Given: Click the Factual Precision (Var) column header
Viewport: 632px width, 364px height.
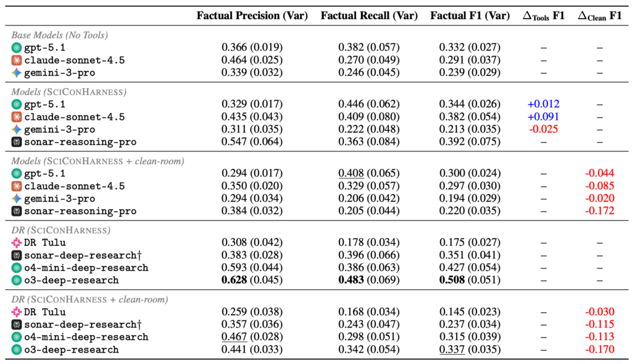Looking at the screenshot, I should tap(252, 15).
